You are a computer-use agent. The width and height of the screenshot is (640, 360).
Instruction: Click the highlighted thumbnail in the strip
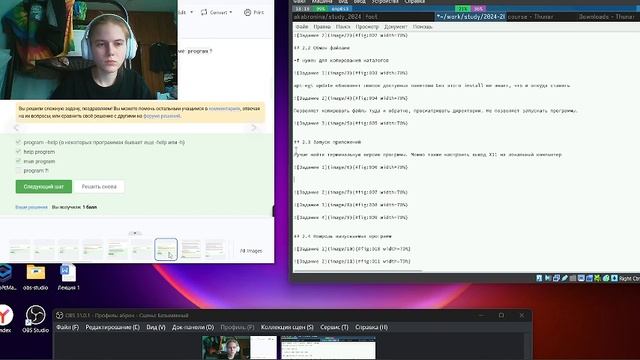tap(166, 249)
